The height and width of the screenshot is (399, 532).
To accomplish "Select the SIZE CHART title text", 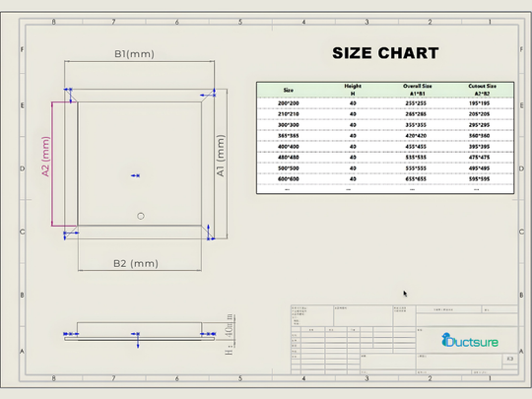I will coord(385,53).
